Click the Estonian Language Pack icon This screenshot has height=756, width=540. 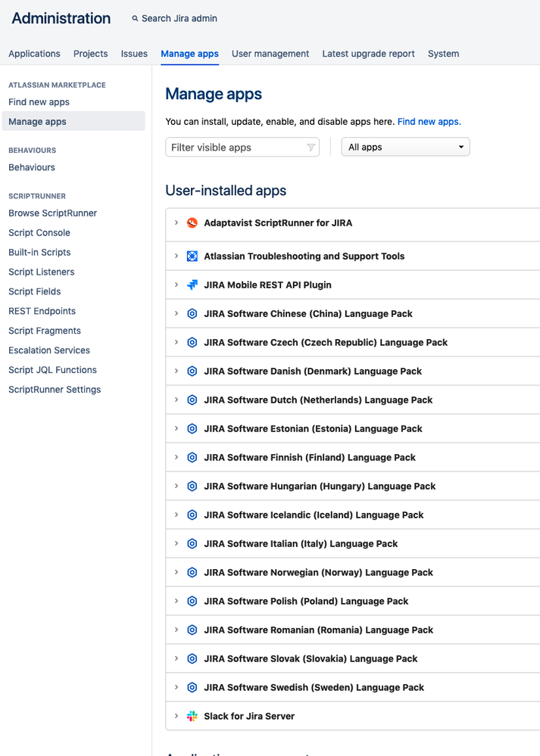point(192,428)
